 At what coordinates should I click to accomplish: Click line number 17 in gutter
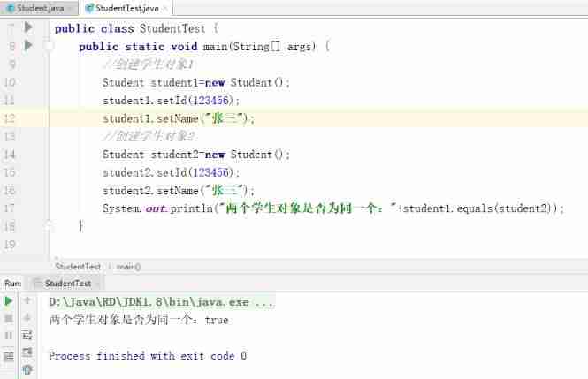10,208
